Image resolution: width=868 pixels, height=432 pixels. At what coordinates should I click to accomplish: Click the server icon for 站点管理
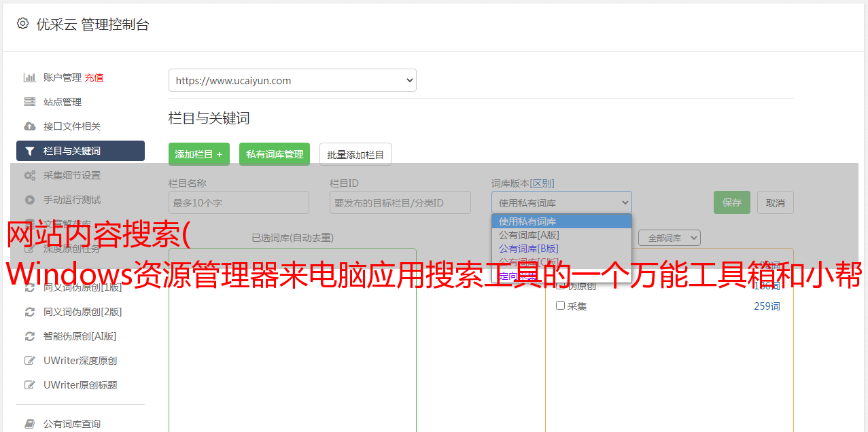[x=29, y=102]
